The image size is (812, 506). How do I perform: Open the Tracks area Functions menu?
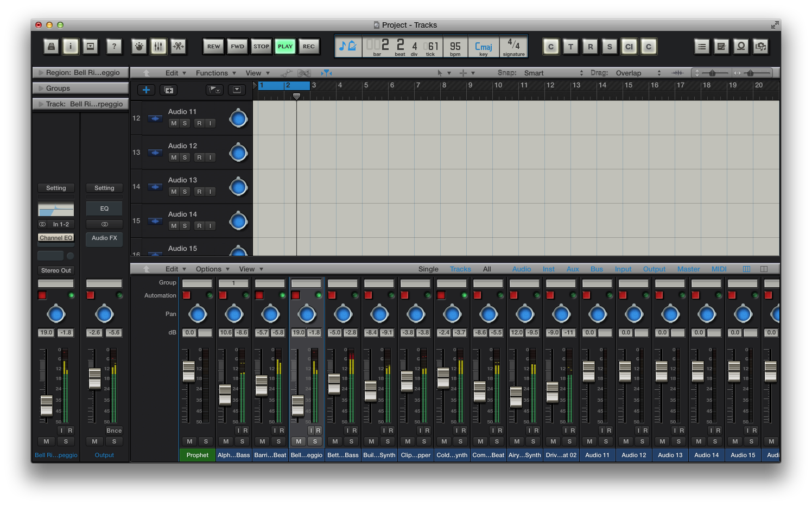tap(215, 73)
